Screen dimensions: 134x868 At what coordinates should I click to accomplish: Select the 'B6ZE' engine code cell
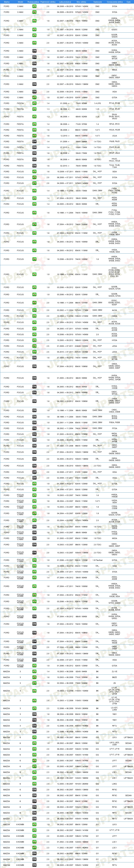114,677
